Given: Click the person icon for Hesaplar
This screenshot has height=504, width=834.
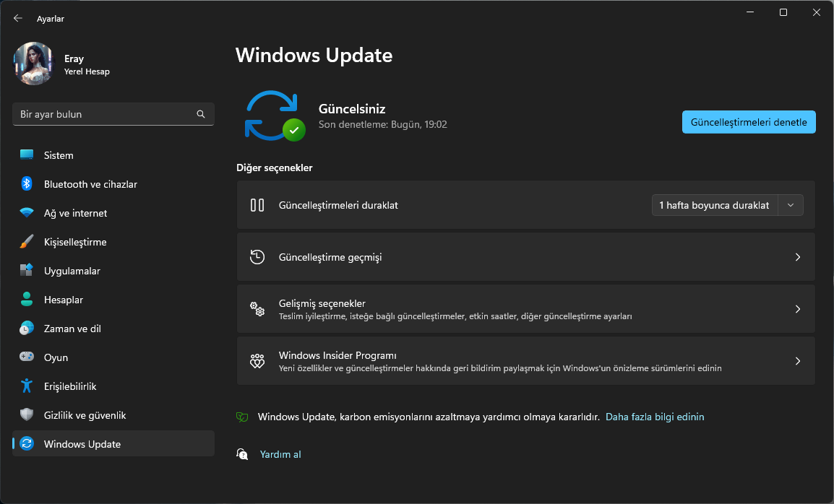Looking at the screenshot, I should pyautogui.click(x=27, y=300).
